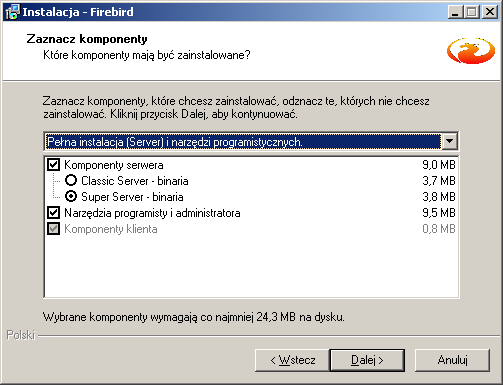Select Classic Server - binaria radio button
Image resolution: width=503 pixels, height=385 pixels.
[x=71, y=180]
